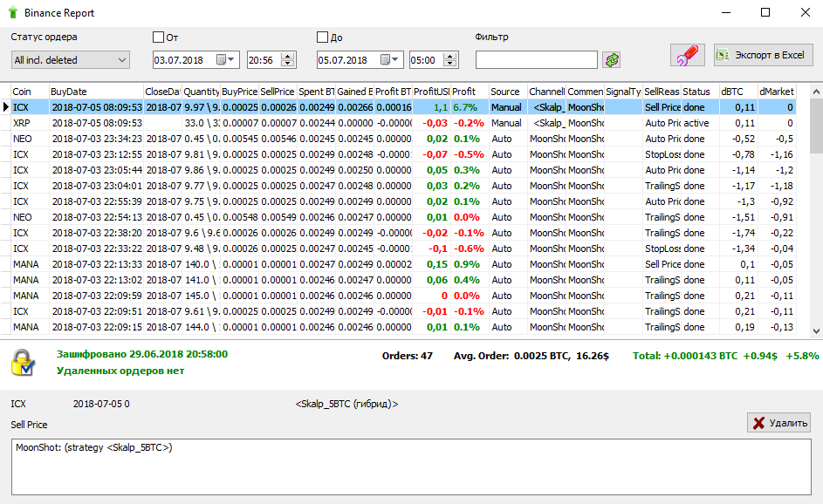Open the 05.07.2018 end date calendar dropdown
This screenshot has height=504, width=823.
(390, 60)
